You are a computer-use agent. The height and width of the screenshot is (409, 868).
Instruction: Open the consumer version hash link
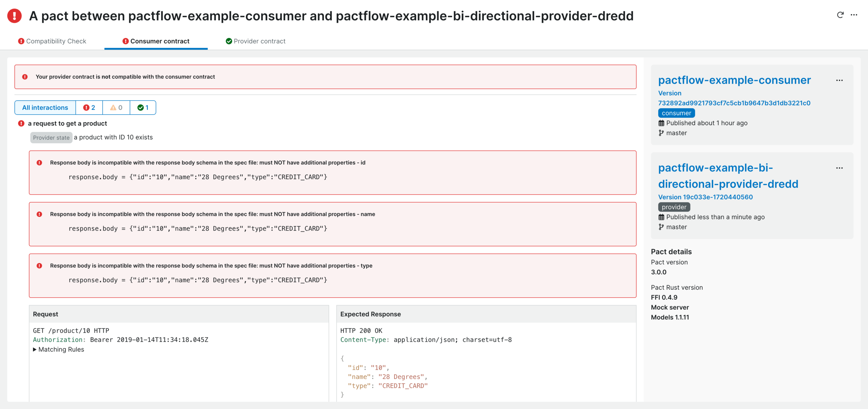(734, 103)
